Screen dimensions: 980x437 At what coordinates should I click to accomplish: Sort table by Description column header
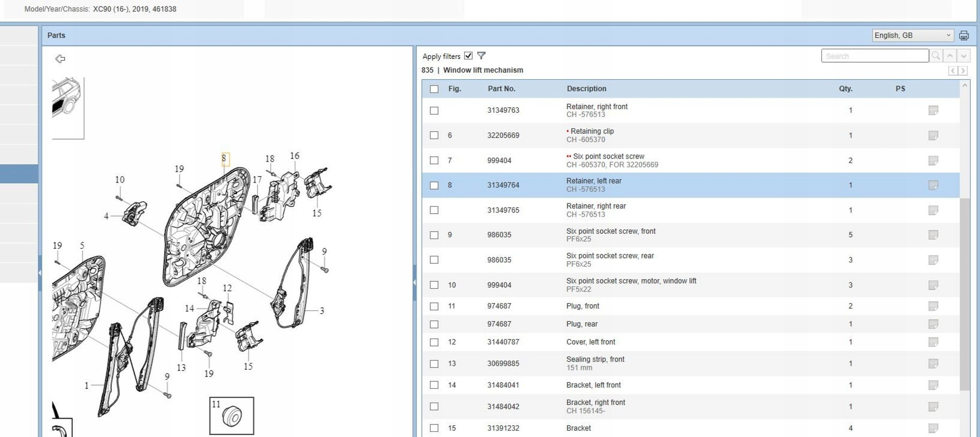(x=586, y=89)
